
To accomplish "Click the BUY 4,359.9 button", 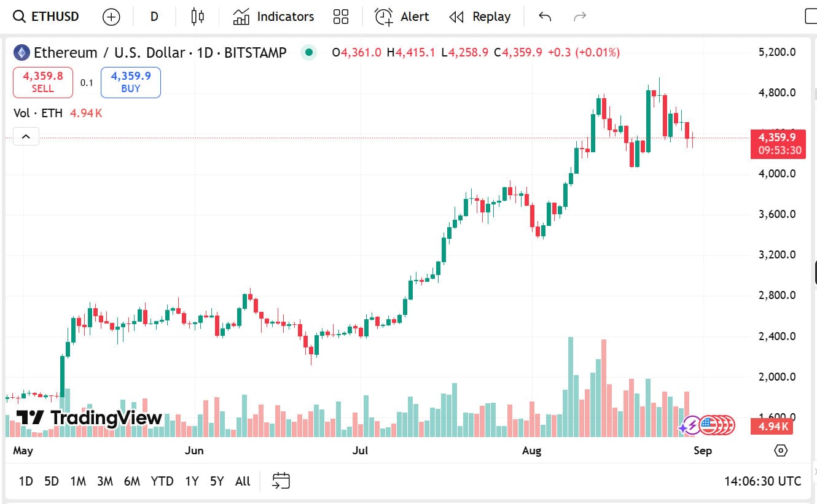I will point(131,82).
